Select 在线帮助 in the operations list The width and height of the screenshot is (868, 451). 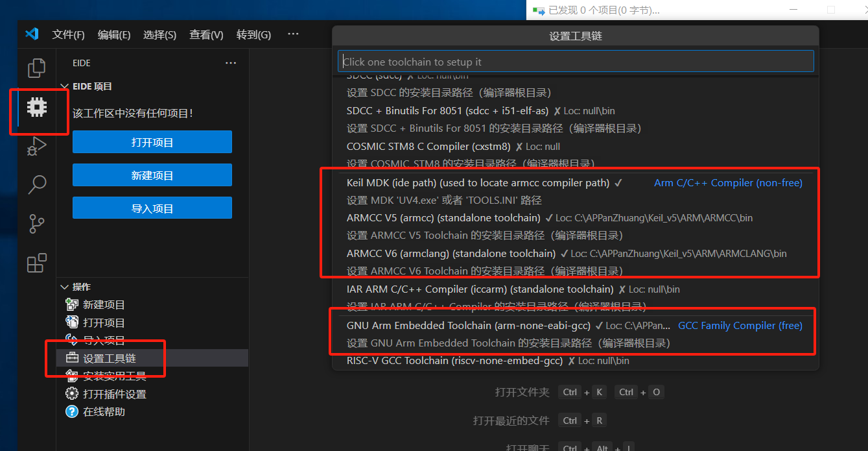pos(153,411)
